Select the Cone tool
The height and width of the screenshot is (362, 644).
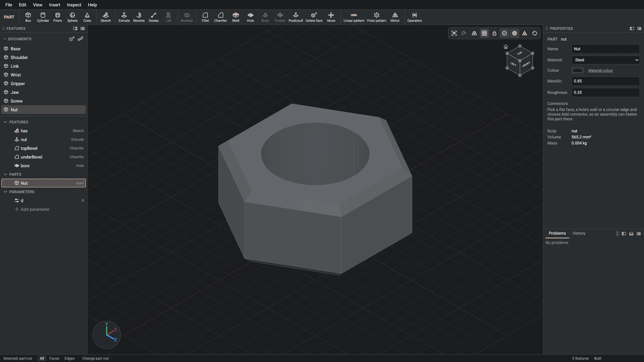click(87, 17)
